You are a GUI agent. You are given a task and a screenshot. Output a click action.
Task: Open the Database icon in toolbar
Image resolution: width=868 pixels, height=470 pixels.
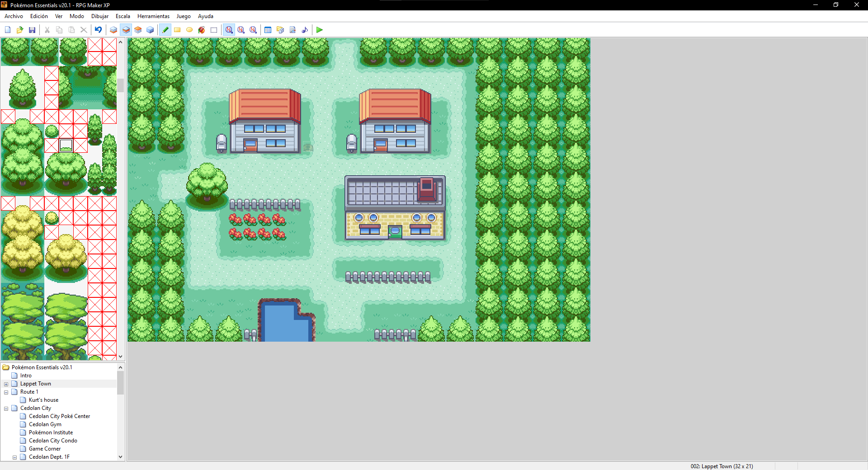coord(268,30)
